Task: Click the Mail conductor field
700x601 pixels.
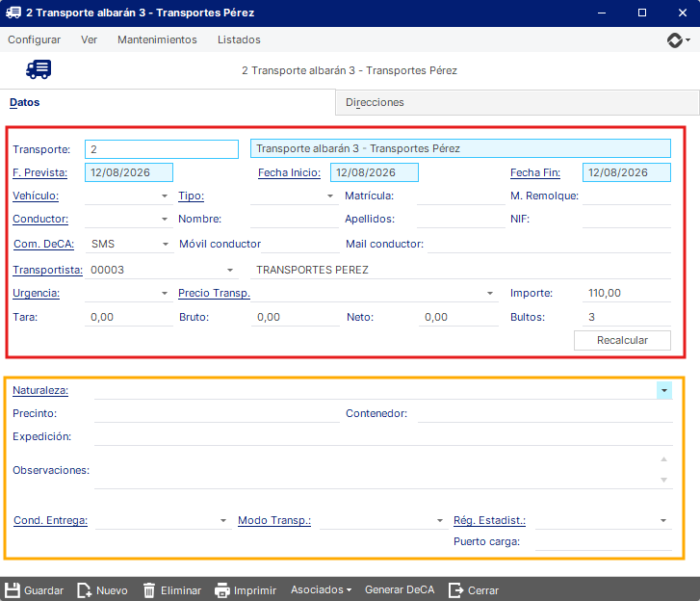Action: pos(549,245)
